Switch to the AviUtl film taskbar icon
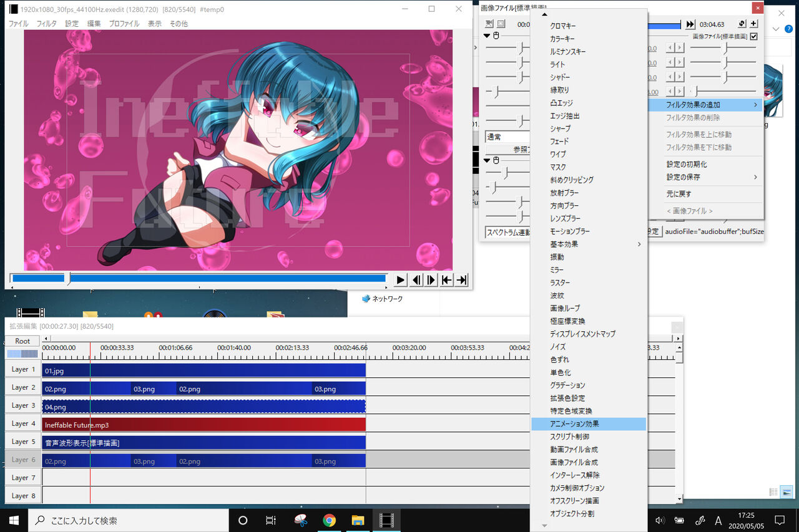 pyautogui.click(x=387, y=520)
